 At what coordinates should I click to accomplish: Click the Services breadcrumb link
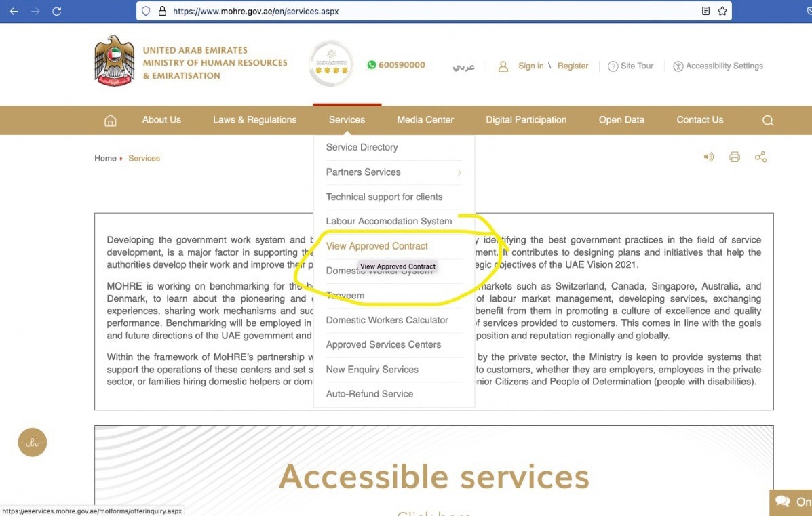(x=144, y=158)
